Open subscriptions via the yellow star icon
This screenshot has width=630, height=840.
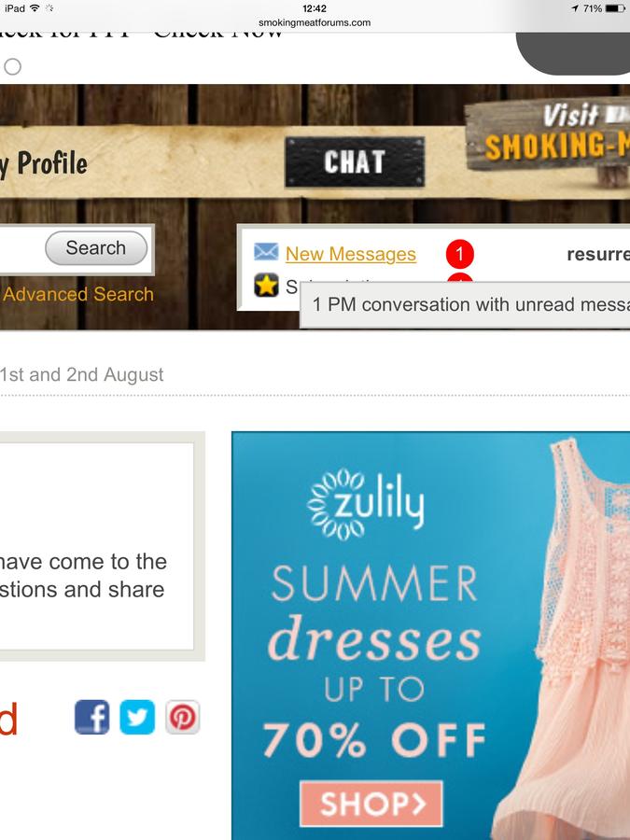click(266, 285)
